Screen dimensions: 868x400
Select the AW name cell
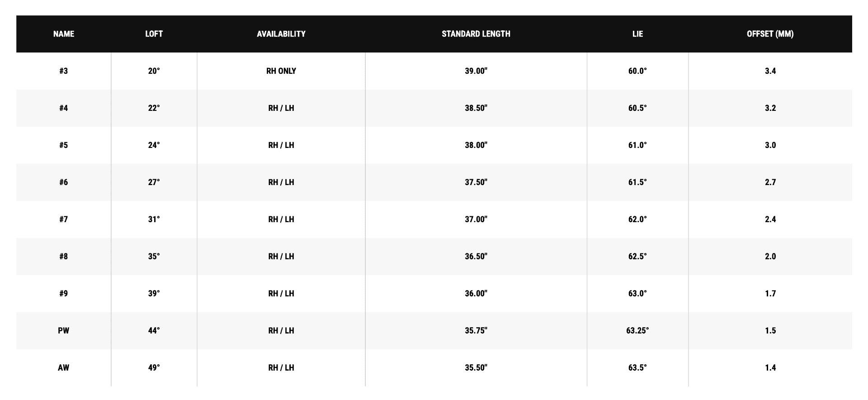click(64, 368)
